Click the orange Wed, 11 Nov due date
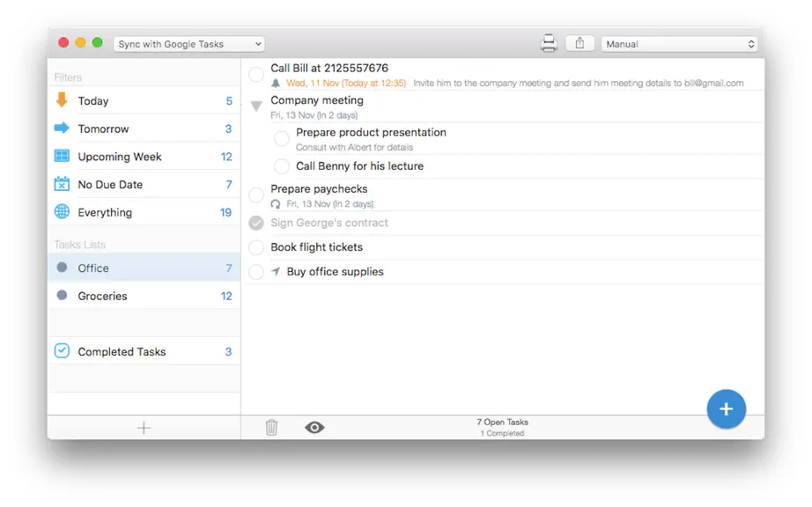 [346, 84]
